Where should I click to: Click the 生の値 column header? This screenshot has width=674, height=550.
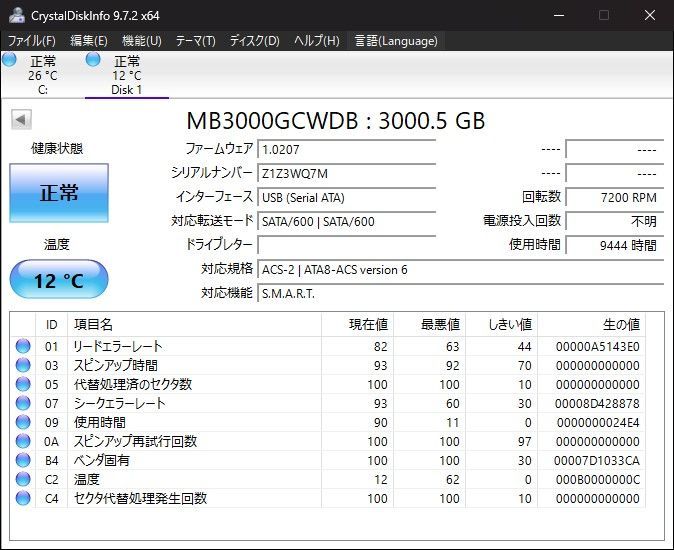[x=591, y=324]
